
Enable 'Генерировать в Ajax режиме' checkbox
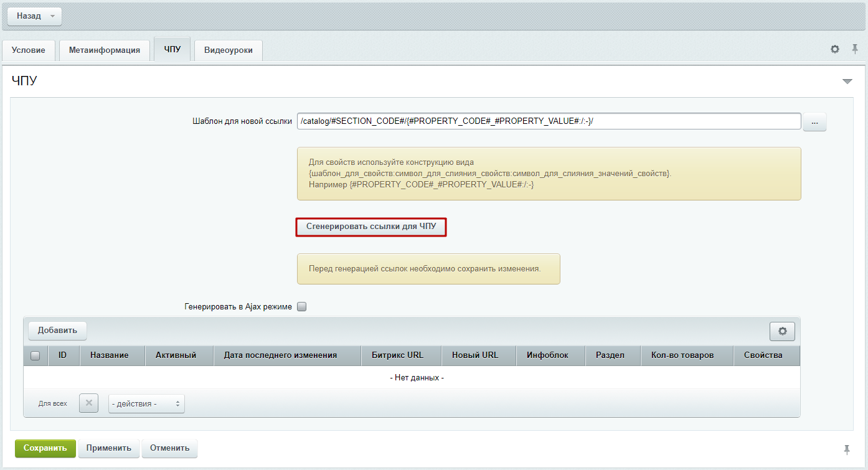(302, 306)
